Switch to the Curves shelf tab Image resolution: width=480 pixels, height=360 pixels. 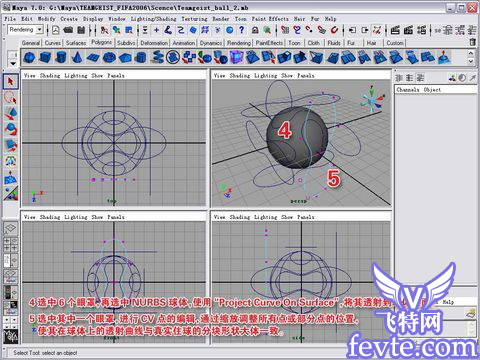point(53,43)
